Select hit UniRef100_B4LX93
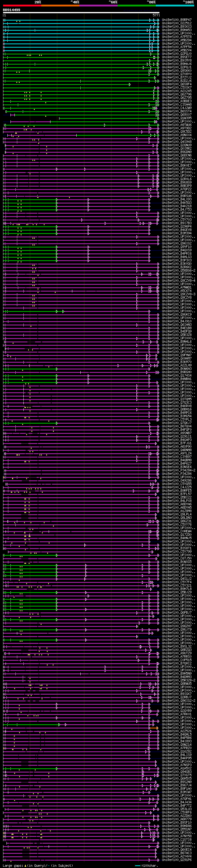Image resolution: width=197 pixels, height=868 pixels. click(177, 200)
